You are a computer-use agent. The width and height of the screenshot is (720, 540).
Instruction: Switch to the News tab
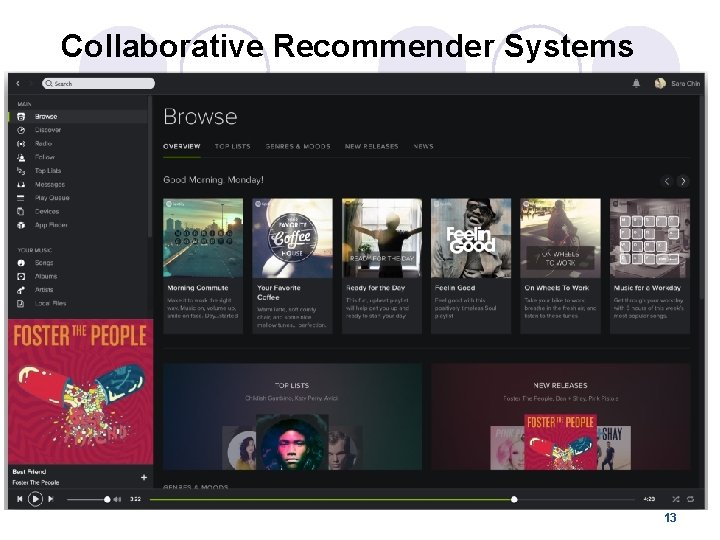(423, 146)
